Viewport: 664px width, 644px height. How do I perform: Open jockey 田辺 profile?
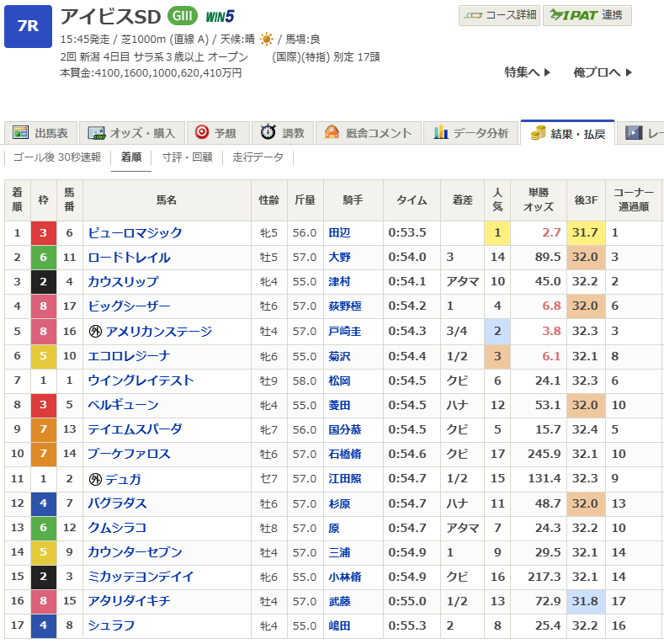pyautogui.click(x=340, y=232)
